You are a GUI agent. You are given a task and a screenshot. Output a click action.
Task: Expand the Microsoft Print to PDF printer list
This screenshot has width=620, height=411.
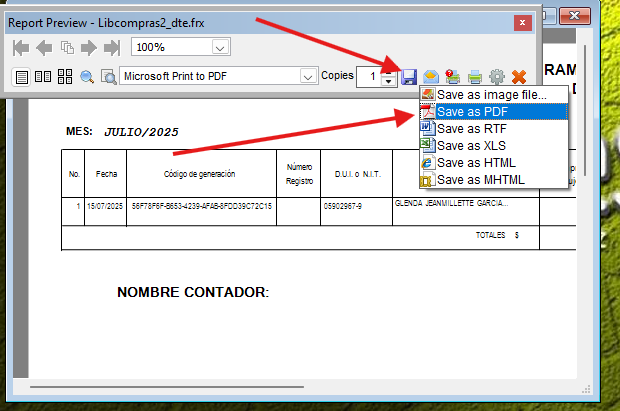308,76
